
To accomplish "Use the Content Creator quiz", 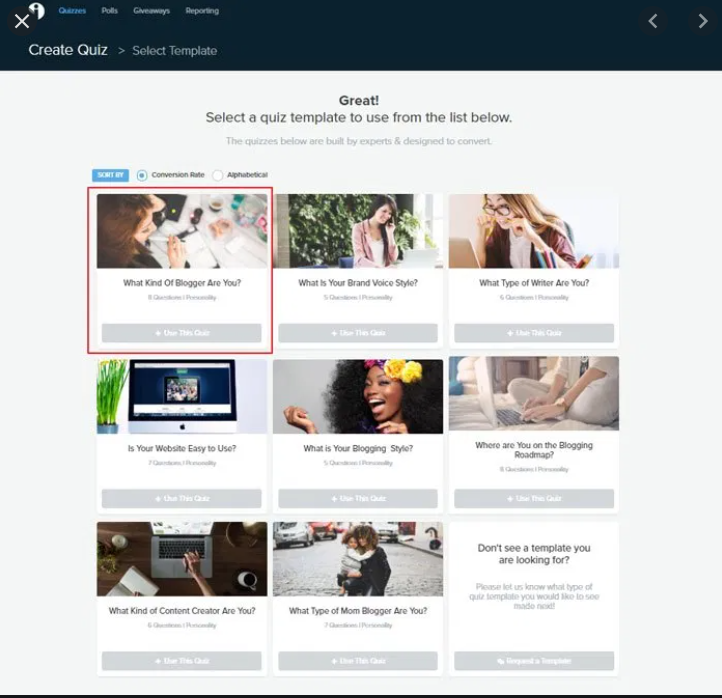I will 181,661.
